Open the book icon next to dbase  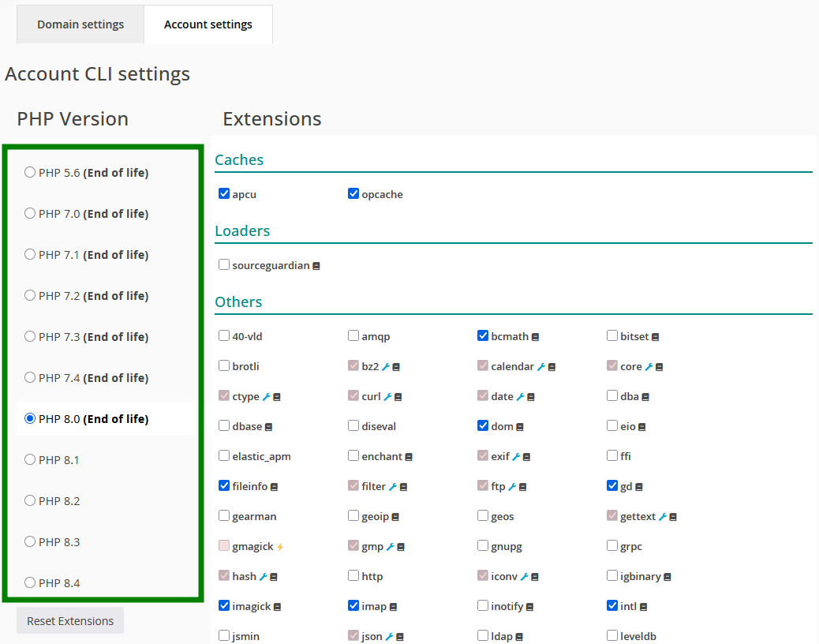point(268,427)
